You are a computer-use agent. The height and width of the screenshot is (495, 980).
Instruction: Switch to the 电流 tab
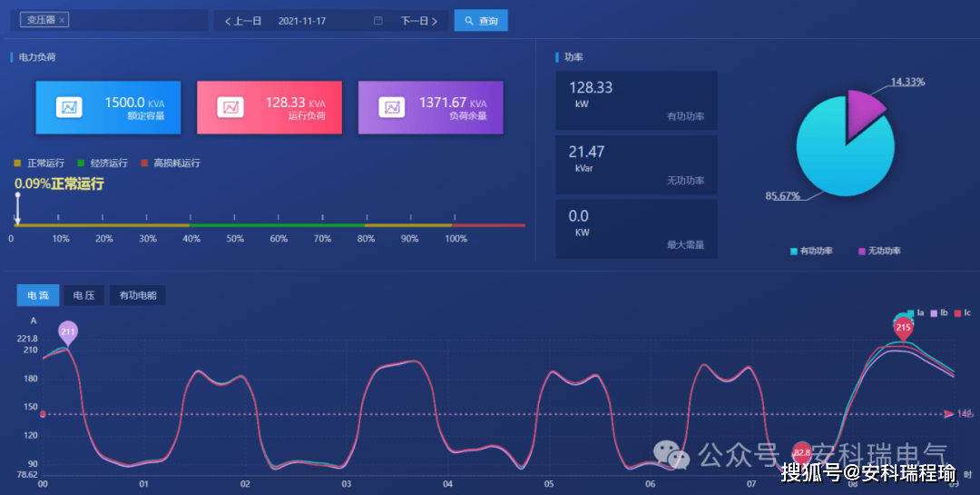38,295
